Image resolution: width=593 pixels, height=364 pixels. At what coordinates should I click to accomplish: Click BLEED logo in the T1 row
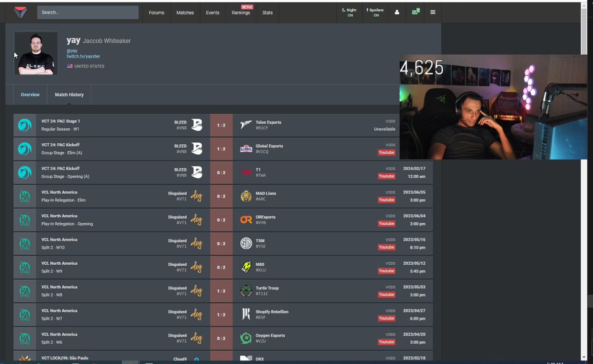click(197, 173)
